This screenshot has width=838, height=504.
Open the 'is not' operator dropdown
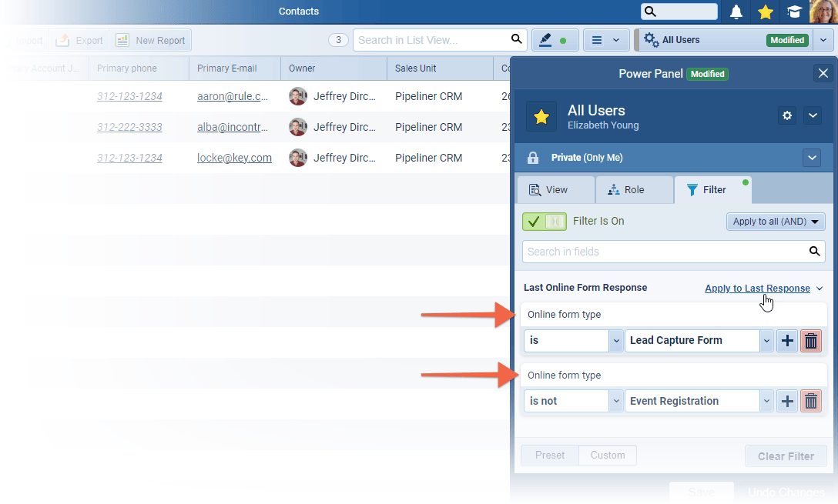tap(615, 402)
